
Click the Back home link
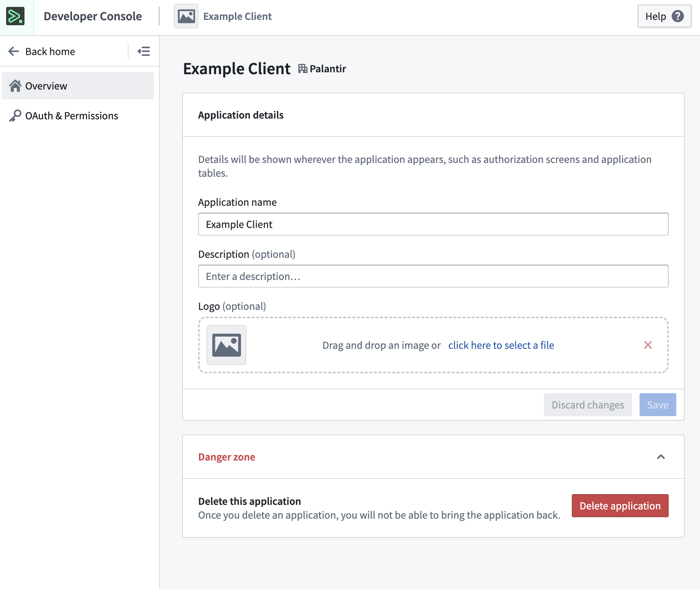click(50, 51)
